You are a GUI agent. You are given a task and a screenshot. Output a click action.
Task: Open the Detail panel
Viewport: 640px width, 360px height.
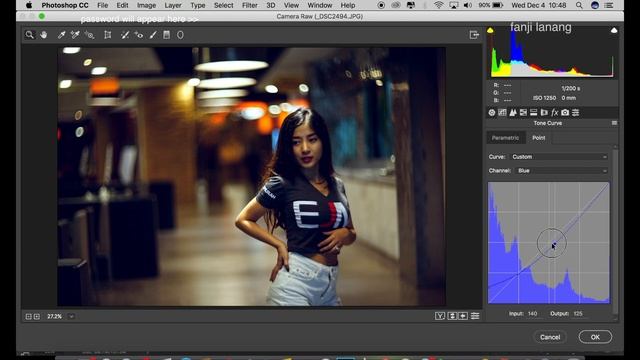point(513,112)
